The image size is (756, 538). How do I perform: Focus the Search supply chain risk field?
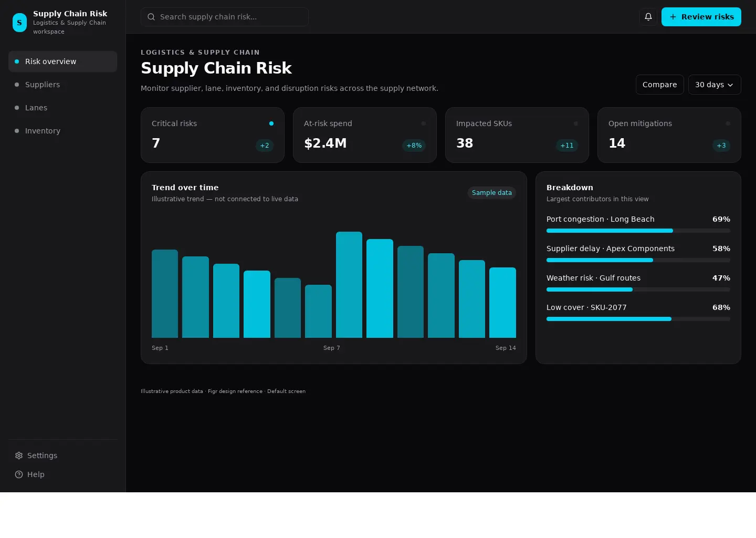225,17
